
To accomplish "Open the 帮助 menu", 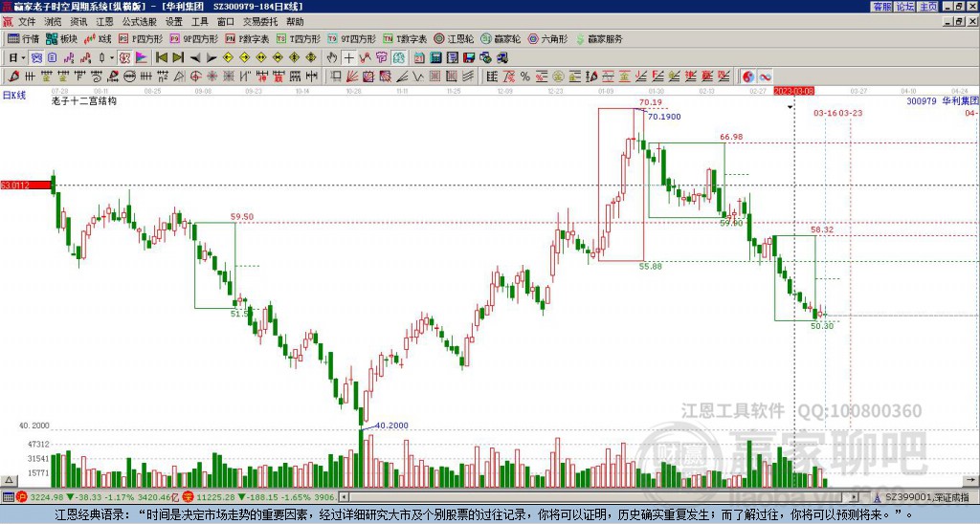I will coord(295,22).
